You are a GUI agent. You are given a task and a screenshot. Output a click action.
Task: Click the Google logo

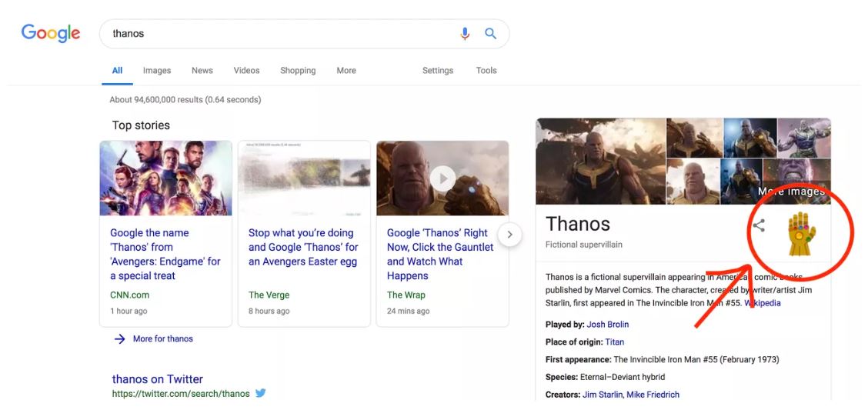coord(51,33)
